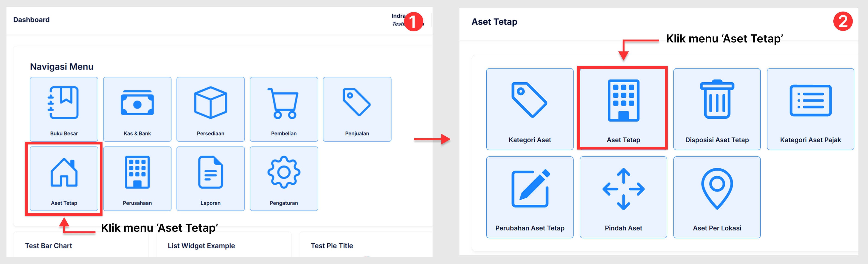
Task: Click the Test Bar Chart widget title
Action: tap(48, 246)
